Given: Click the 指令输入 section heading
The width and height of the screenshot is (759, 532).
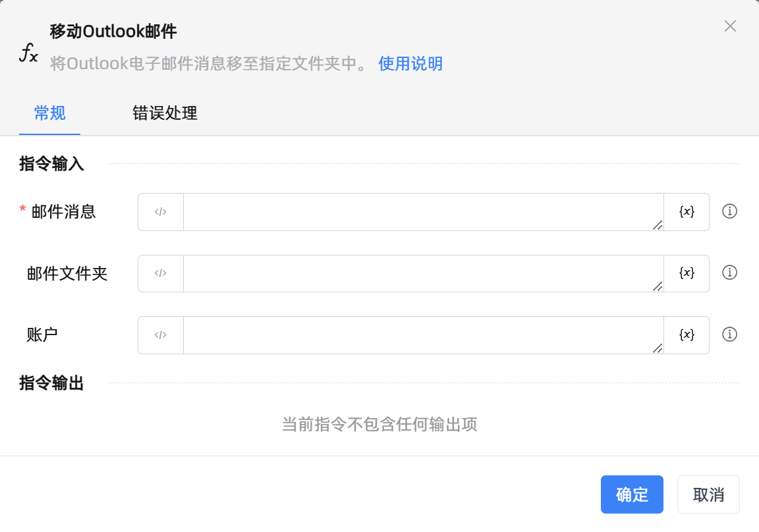Looking at the screenshot, I should (51, 163).
